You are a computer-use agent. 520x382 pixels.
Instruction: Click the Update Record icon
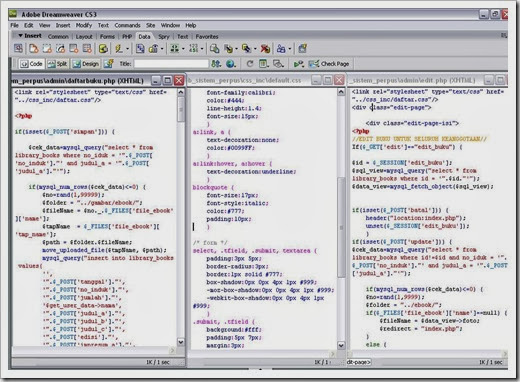click(x=247, y=49)
